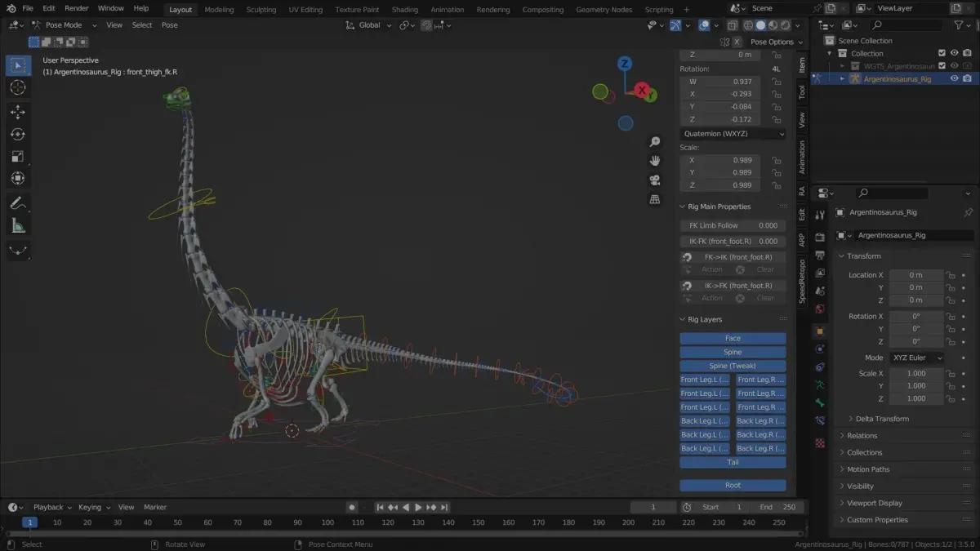The height and width of the screenshot is (551, 980).
Task: Select the Cursor tool
Action: click(18, 87)
